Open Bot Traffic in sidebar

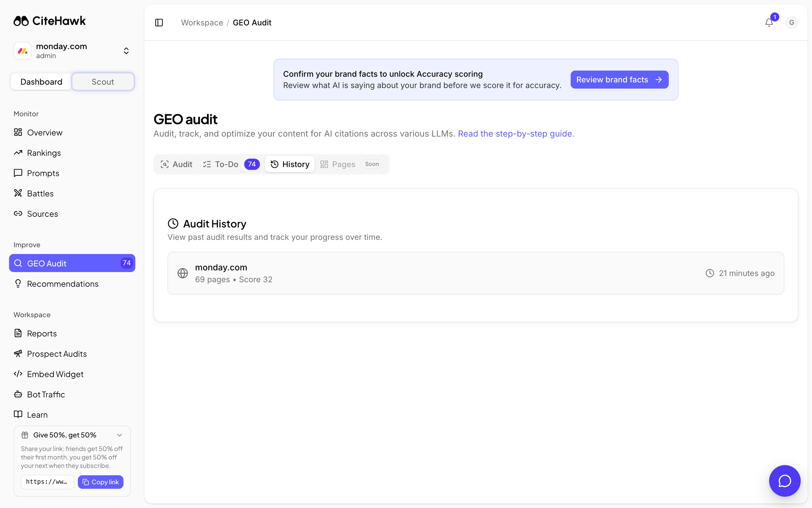[x=72, y=395]
